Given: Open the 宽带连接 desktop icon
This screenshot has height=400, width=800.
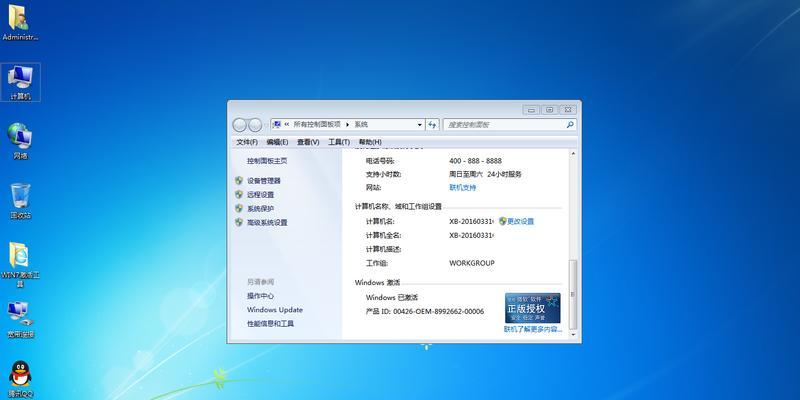Looking at the screenshot, I should point(20,320).
